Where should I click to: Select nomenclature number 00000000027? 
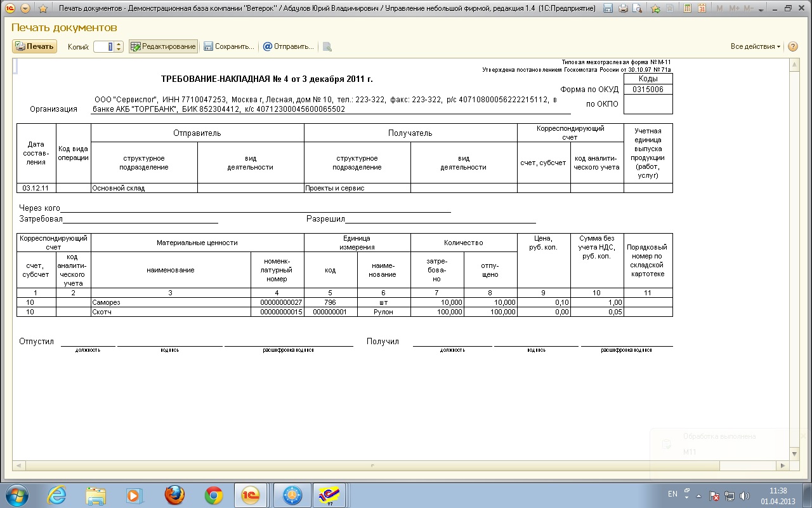(277, 302)
